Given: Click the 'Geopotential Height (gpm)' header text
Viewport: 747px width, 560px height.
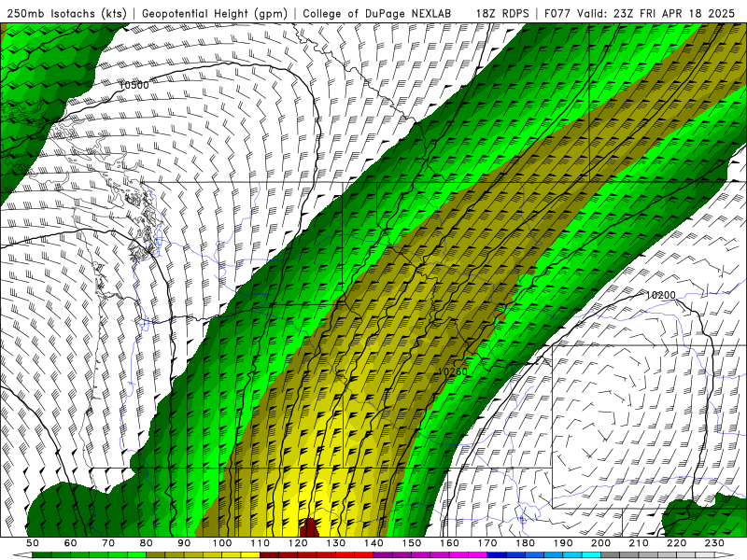Looking at the screenshot, I should [215, 13].
